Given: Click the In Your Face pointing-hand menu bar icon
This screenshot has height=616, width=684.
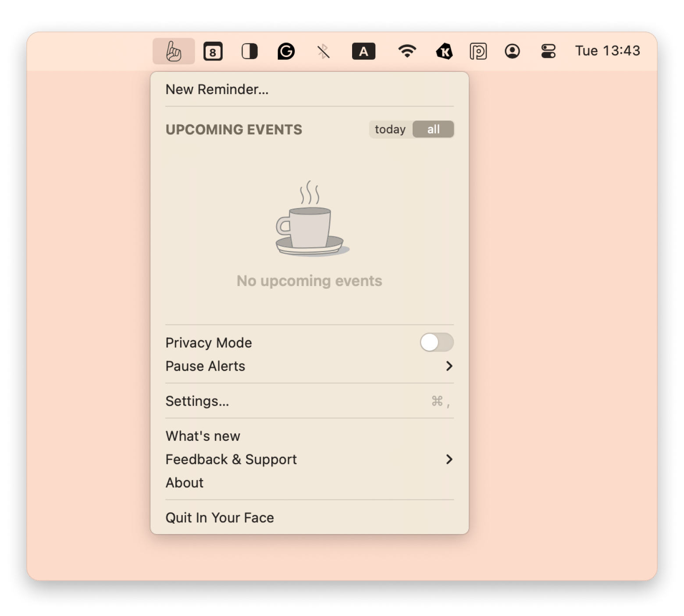Looking at the screenshot, I should coord(174,51).
